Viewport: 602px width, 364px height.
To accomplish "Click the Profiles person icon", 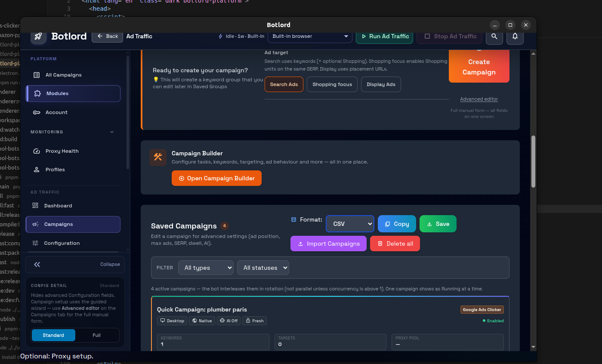I will [37, 170].
